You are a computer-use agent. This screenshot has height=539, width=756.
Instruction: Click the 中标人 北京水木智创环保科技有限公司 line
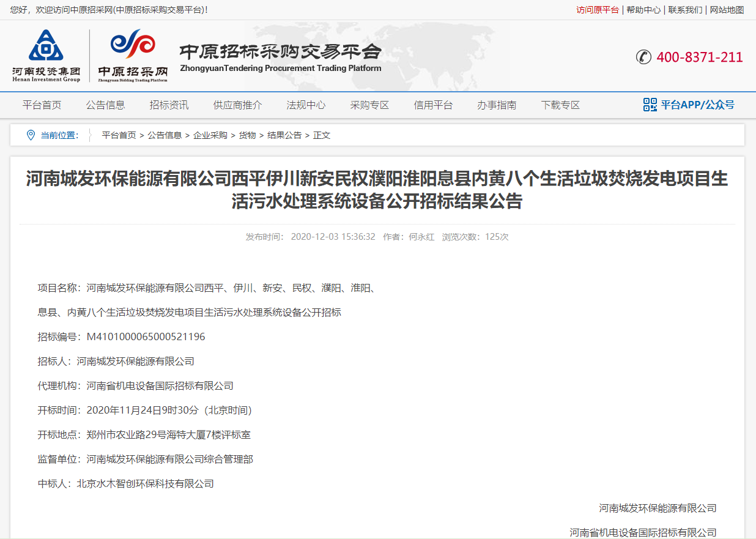(x=126, y=483)
